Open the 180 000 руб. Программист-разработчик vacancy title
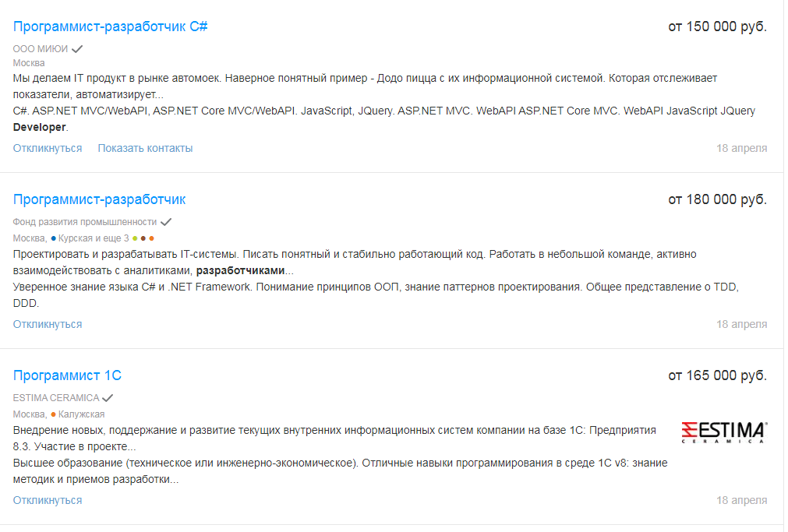This screenshot has height=532, width=788. pos(99,199)
